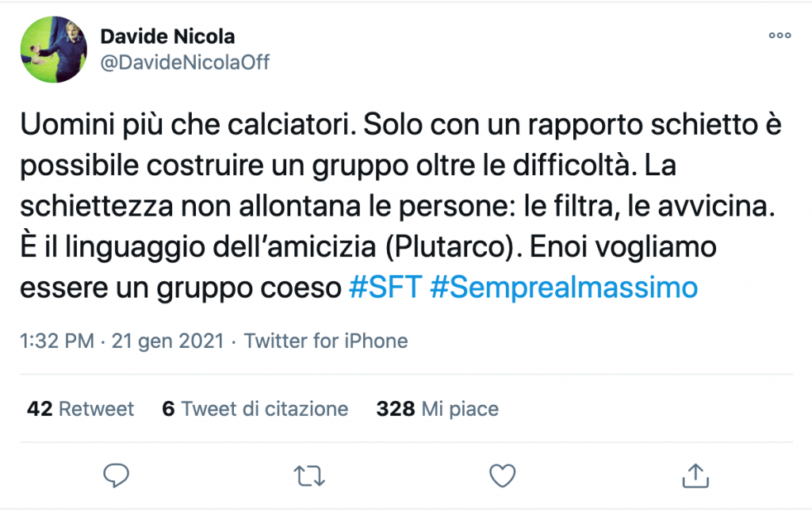This screenshot has height=515, width=812.
Task: Click Davide Nicola's profile avatar
Action: (x=54, y=50)
